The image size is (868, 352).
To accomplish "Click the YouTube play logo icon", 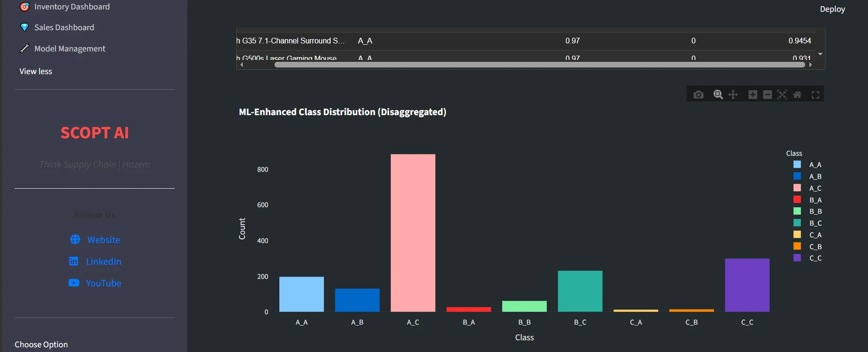I will [x=74, y=283].
